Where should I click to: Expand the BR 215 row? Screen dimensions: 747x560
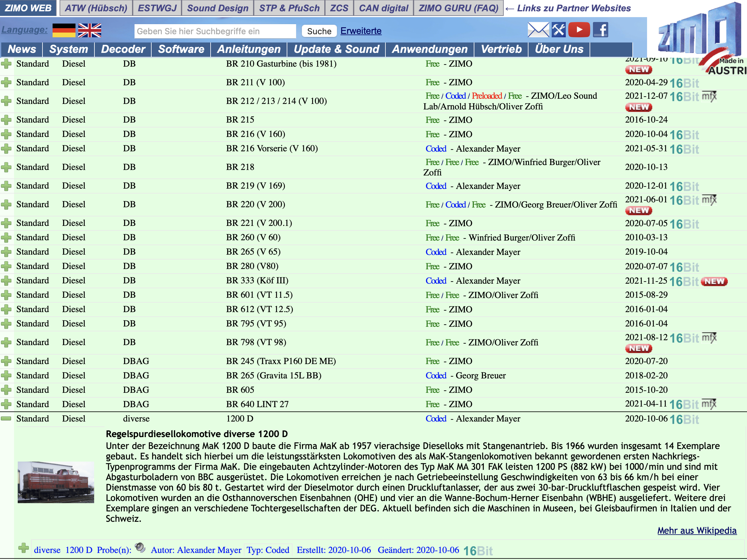click(x=6, y=120)
